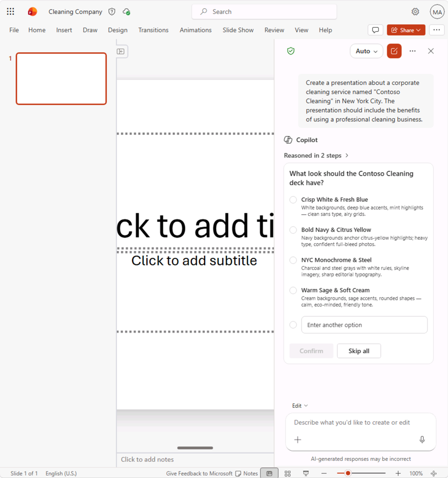Screen dimensions: 448x478
Task: Click the horizontal scrollbar under the slide
Action: click(x=195, y=448)
